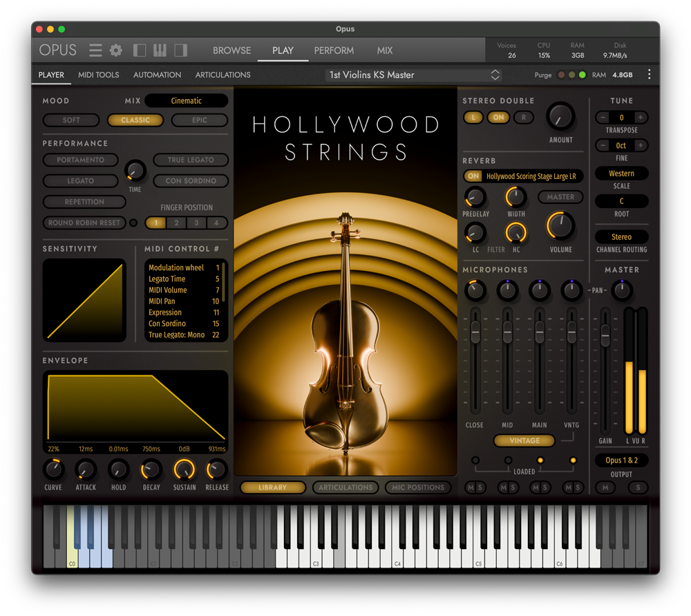
Task: Solo the Main microphone channel
Action: click(546, 487)
